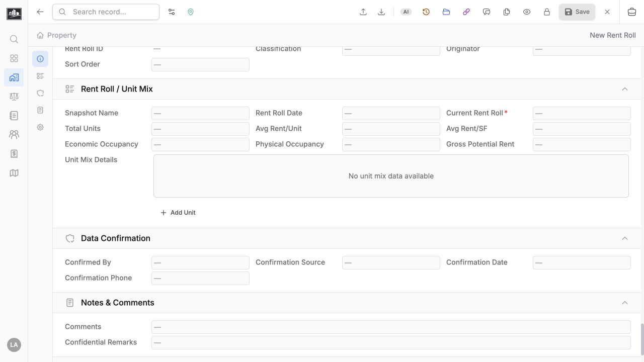Click the vertical scrollbar thumb
This screenshot has height=362, width=644.
coord(641,339)
